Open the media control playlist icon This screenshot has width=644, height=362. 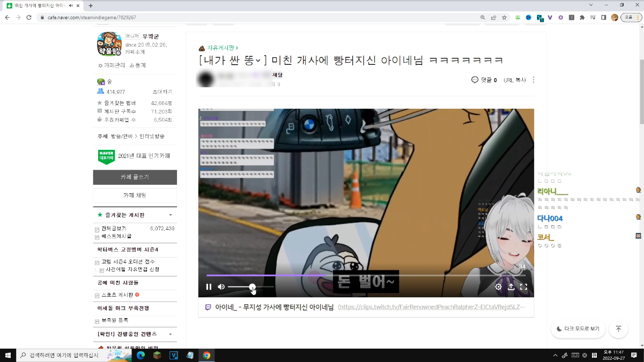tap(593, 17)
